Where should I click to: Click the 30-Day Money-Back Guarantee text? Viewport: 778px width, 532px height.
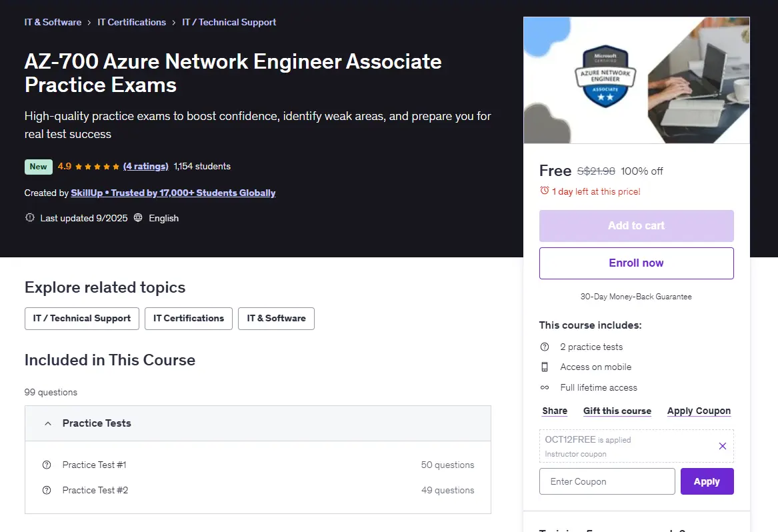coord(636,297)
